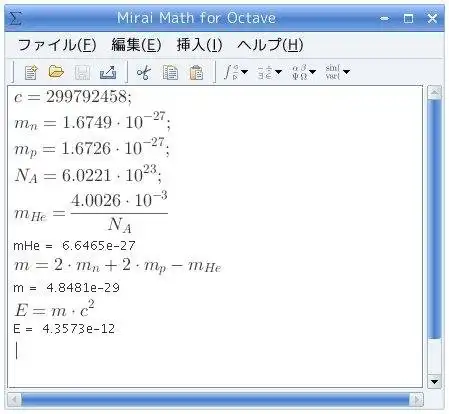Click the Copy toolbar icon
This screenshot has width=449, height=414.
click(x=170, y=72)
